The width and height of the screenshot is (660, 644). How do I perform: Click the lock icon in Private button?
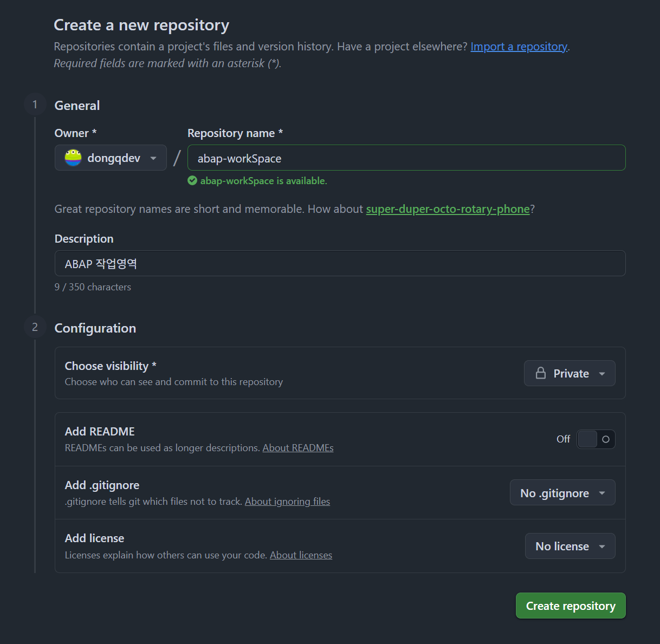pos(541,373)
